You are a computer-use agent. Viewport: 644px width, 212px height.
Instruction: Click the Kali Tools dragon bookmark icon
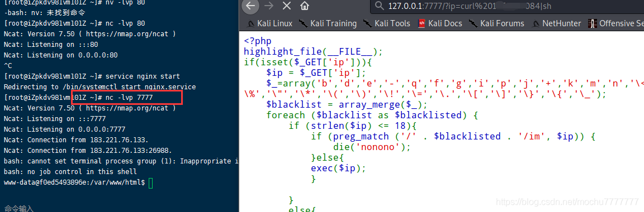[367, 23]
